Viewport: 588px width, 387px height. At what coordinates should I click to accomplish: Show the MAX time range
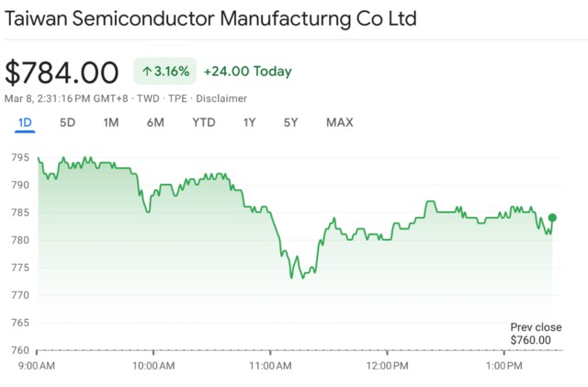339,122
